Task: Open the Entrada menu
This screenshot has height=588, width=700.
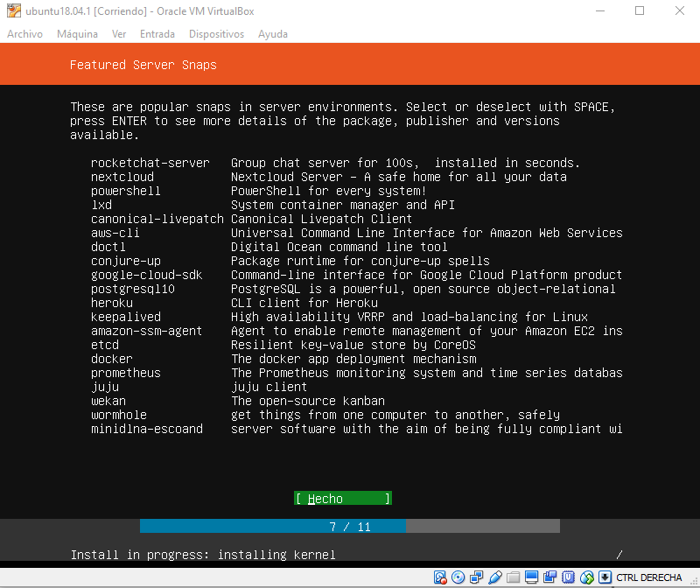Action: (x=157, y=34)
